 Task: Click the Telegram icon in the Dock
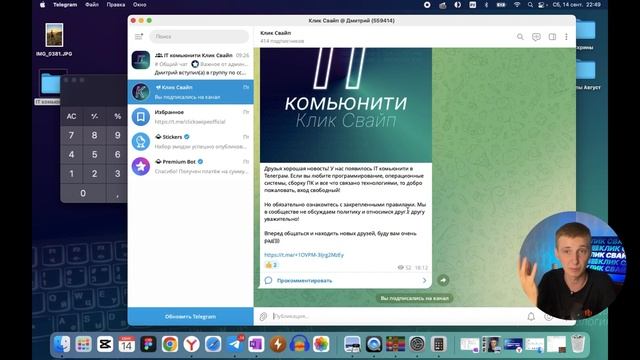coord(235,344)
